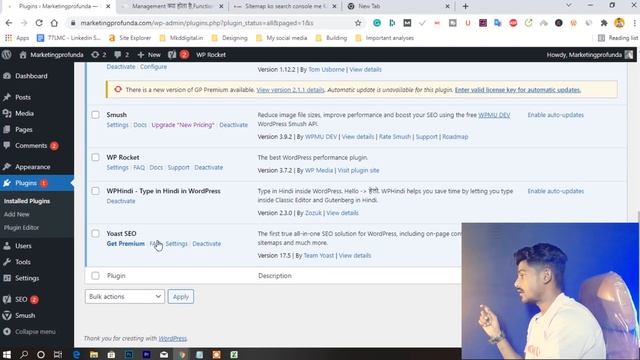Open the browser home icon

pos(54,23)
